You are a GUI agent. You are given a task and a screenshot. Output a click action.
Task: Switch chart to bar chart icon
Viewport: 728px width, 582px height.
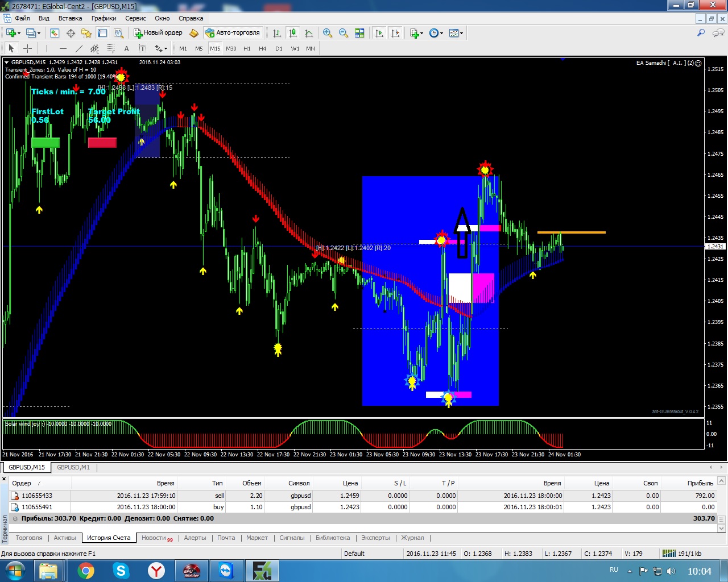click(277, 33)
